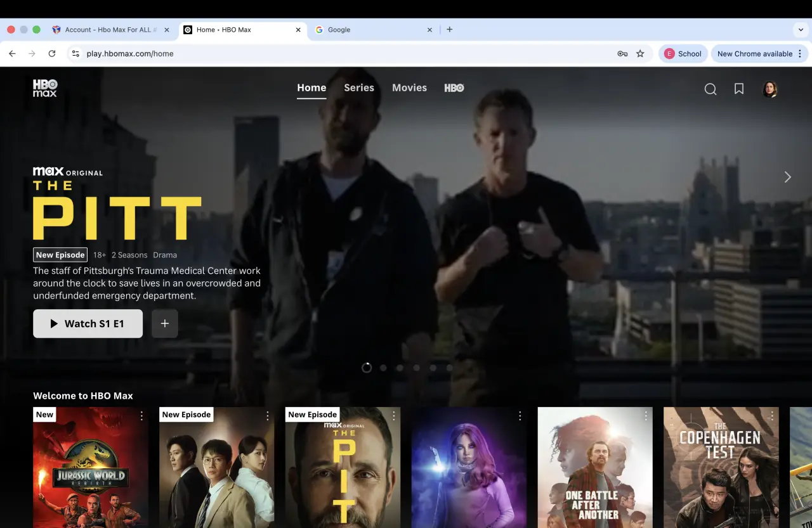Open options menu on One Battle After Another poster
This screenshot has height=528, width=812.
646,416
